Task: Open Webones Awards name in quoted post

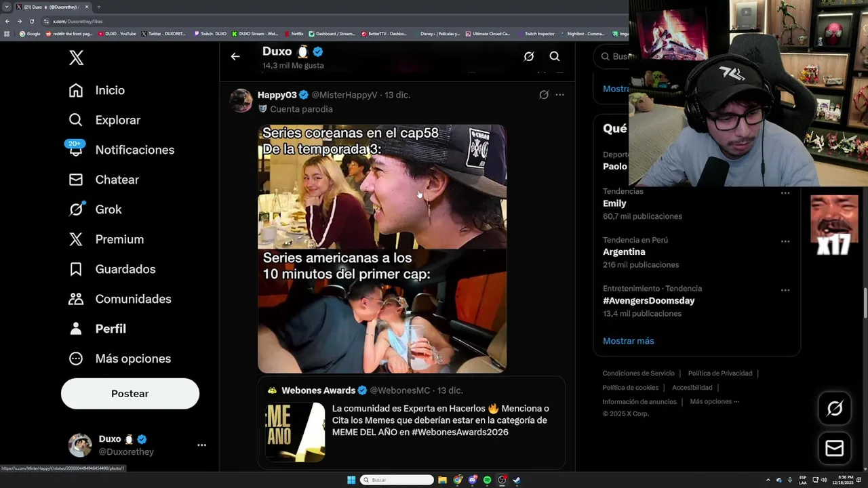Action: pyautogui.click(x=318, y=390)
